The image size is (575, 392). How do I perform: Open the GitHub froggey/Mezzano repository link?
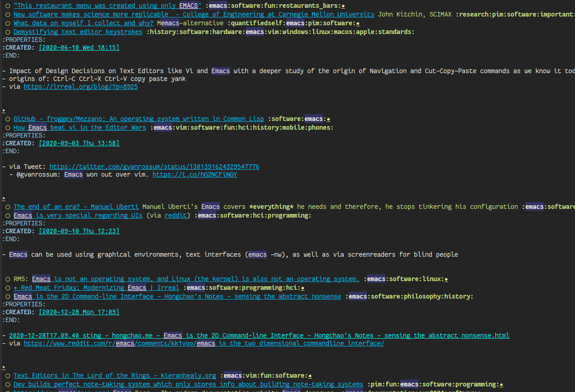pyautogui.click(x=138, y=119)
